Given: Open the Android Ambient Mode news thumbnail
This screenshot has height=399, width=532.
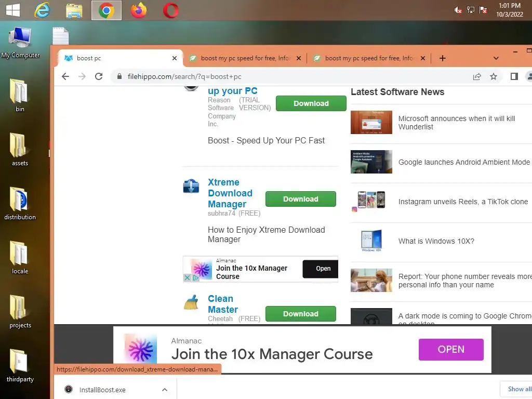Looking at the screenshot, I should pyautogui.click(x=371, y=162).
